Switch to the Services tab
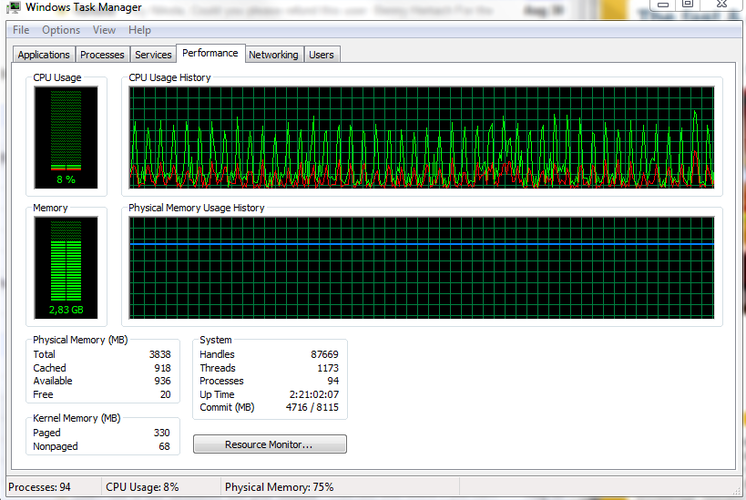The width and height of the screenshot is (746, 500). coord(153,55)
